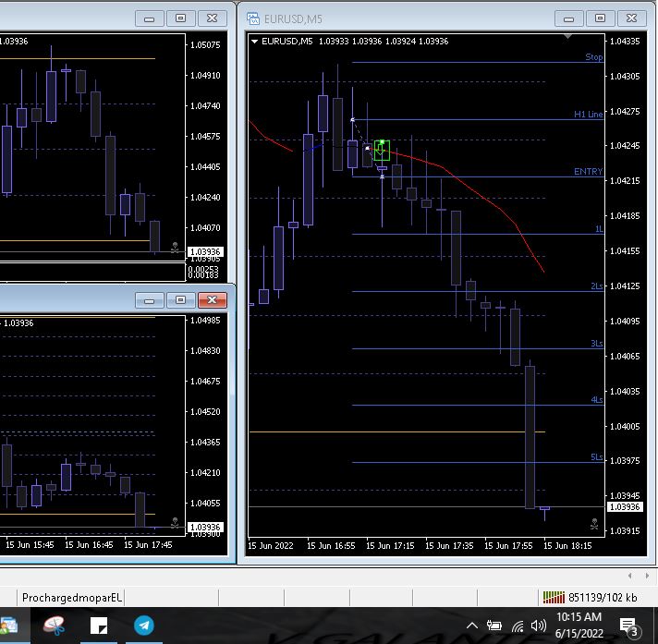Viewport: 658px width, 644px height.
Task: Click the volume speaker tray icon
Action: [x=539, y=626]
